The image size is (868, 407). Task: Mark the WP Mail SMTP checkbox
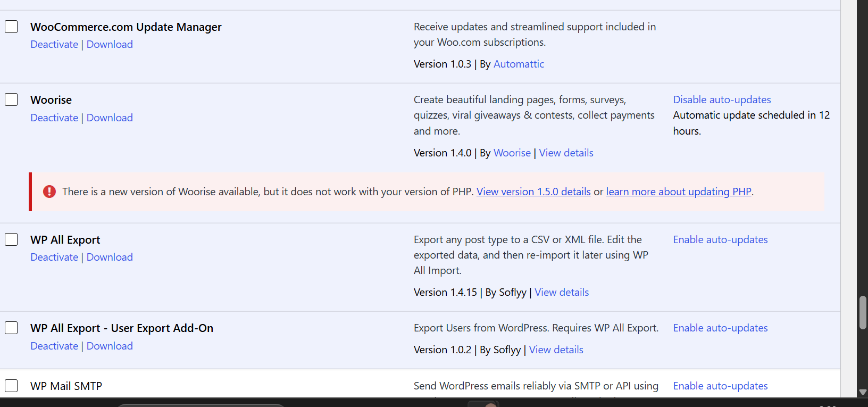coord(11,386)
